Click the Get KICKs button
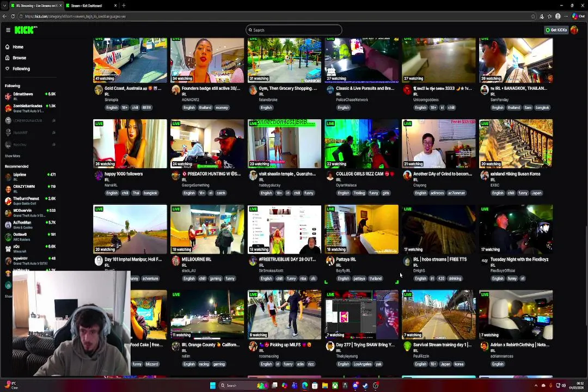Screen dimensions: 588x392 click(x=556, y=30)
